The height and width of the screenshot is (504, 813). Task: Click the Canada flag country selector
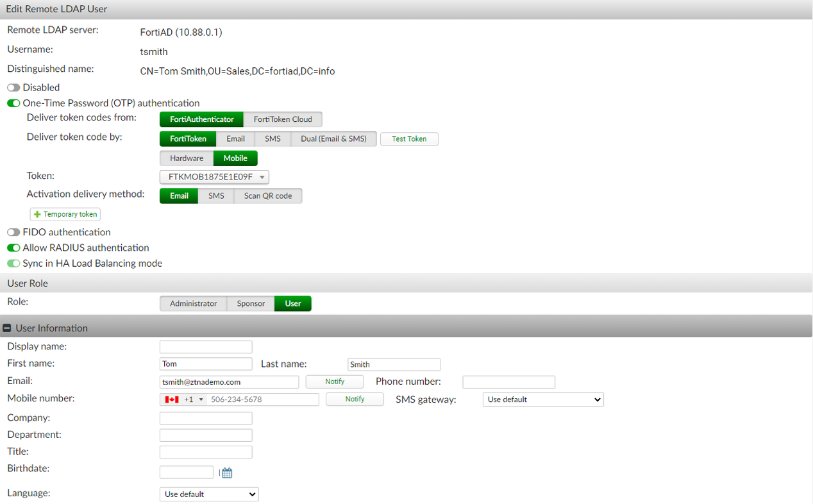[x=185, y=399]
